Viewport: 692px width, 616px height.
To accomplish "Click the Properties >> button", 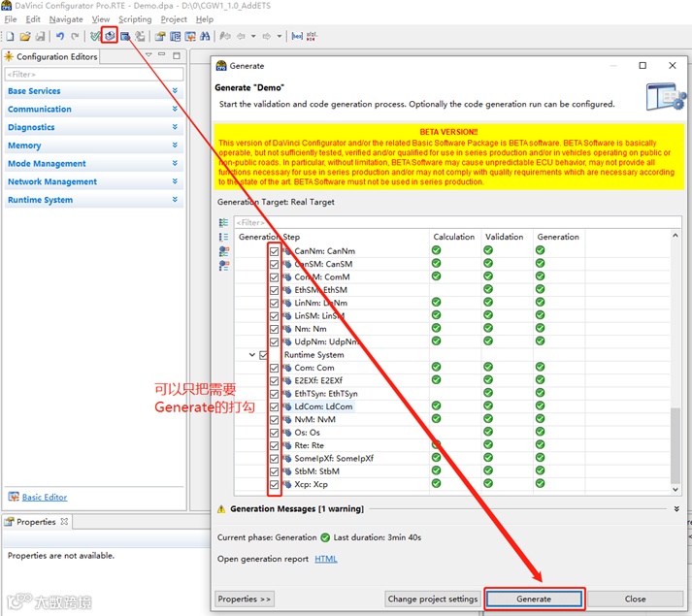I will pyautogui.click(x=244, y=599).
